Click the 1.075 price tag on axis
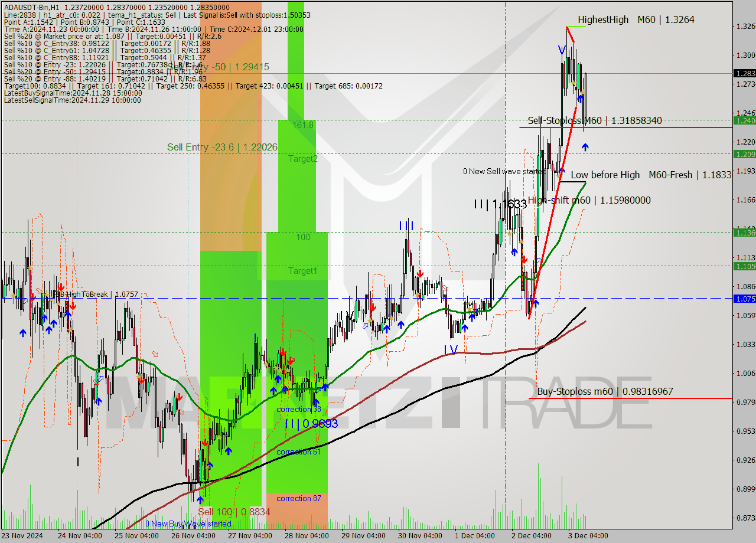756x543 pixels. coord(744,299)
